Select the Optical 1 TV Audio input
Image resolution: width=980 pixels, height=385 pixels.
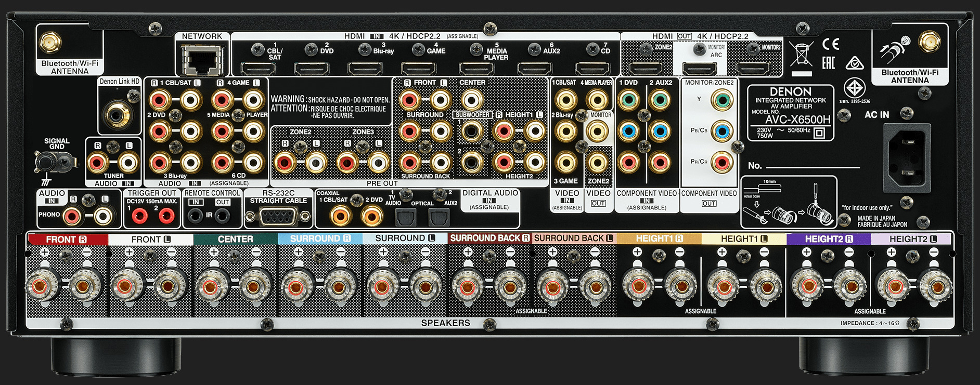[x=404, y=217]
